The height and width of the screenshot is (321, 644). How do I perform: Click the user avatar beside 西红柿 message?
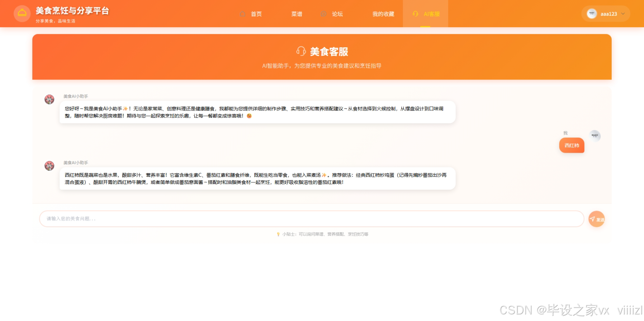[x=595, y=135]
